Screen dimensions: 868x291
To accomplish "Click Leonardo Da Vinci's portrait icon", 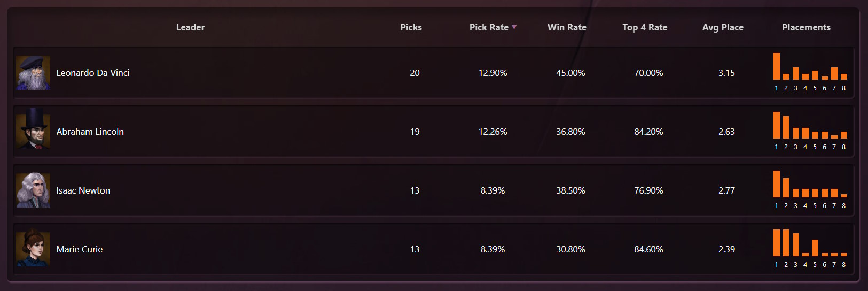I will point(33,73).
